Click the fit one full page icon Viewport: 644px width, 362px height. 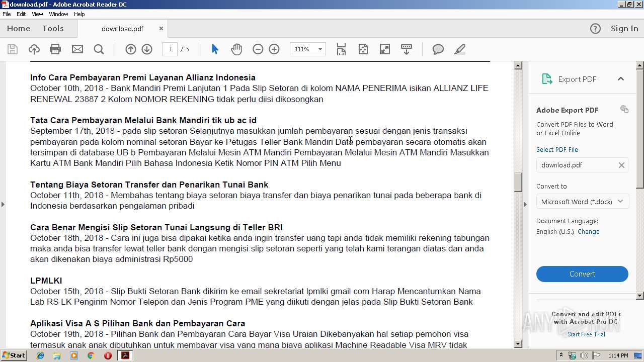(363, 49)
